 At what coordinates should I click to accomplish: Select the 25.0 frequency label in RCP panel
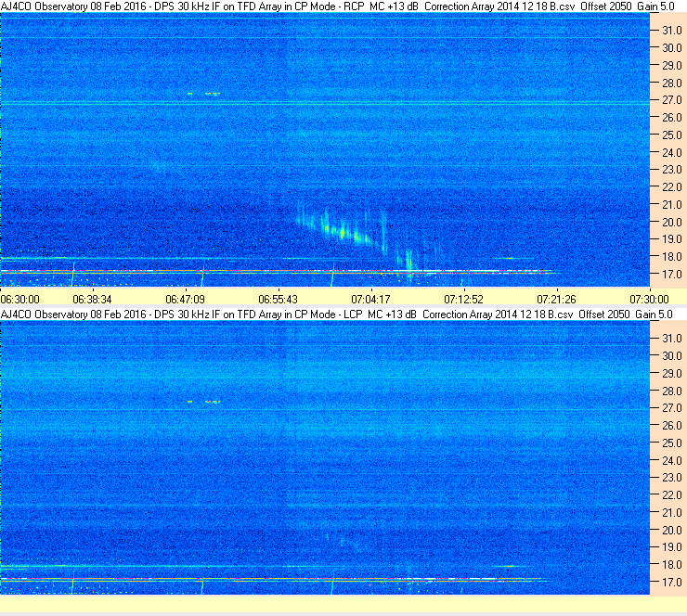pos(671,135)
